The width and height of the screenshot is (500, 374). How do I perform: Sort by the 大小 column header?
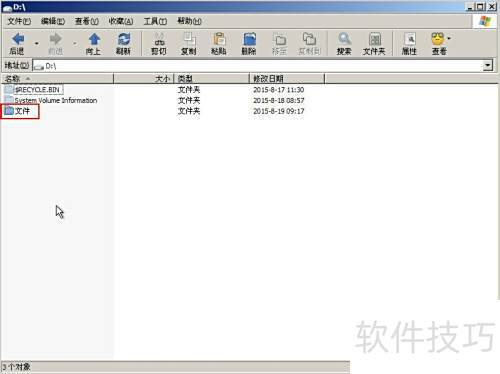tap(144, 79)
